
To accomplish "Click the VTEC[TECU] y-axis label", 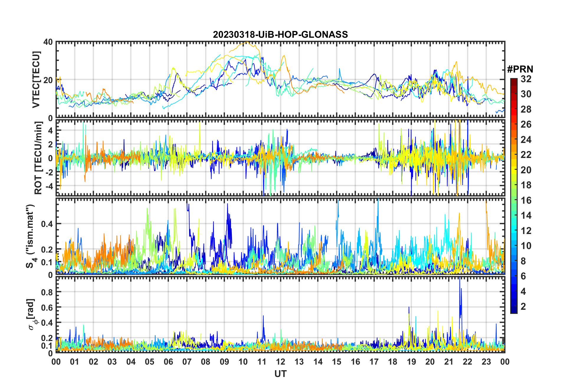I will tap(36, 80).
